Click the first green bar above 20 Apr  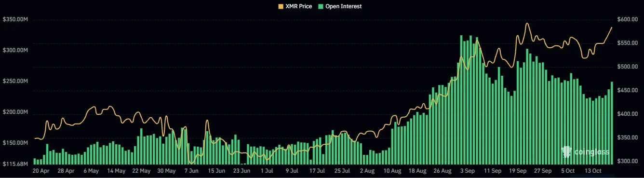(x=35, y=161)
